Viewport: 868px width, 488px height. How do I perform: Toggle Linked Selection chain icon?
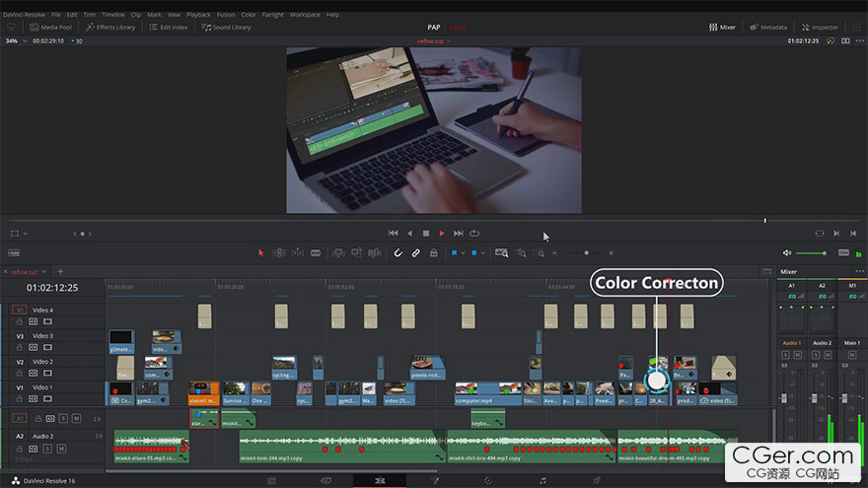(415, 252)
